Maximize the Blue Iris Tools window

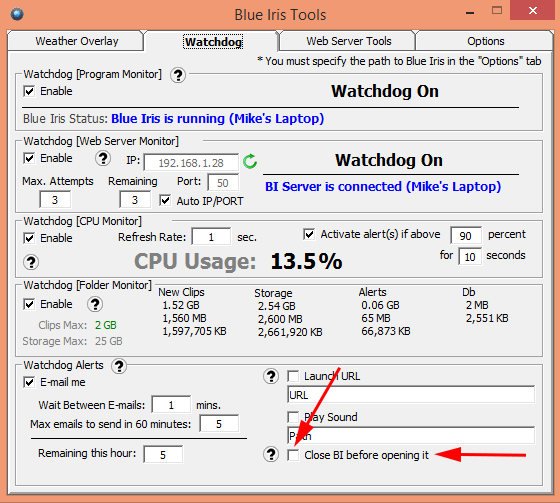click(497, 11)
